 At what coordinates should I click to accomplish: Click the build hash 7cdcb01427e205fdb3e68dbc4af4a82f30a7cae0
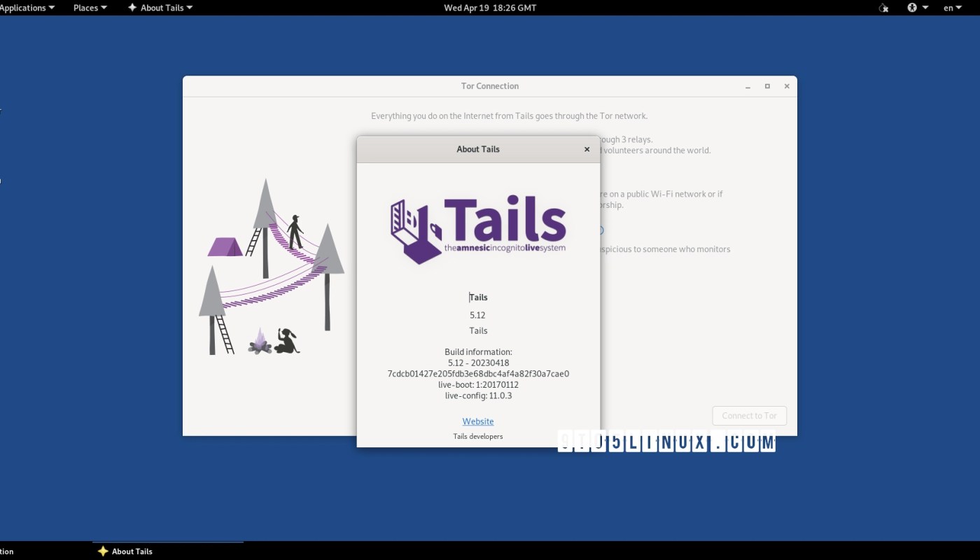coord(478,374)
